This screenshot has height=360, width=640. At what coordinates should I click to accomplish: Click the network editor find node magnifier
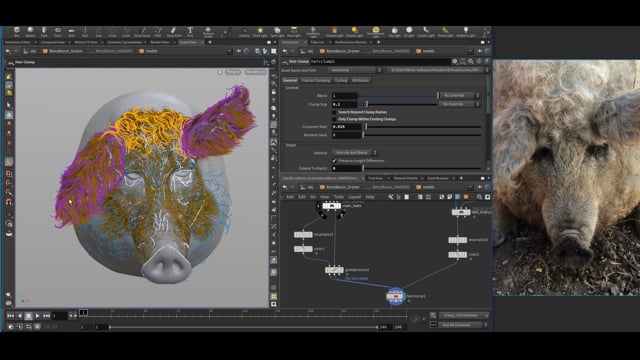(x=479, y=197)
